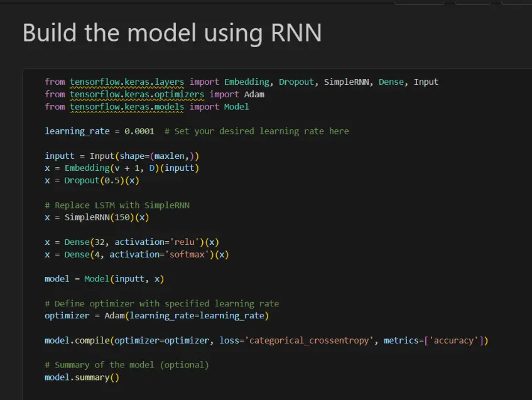Image resolution: width=532 pixels, height=400 pixels.
Task: Click the value '0.0001'
Action: (x=139, y=131)
